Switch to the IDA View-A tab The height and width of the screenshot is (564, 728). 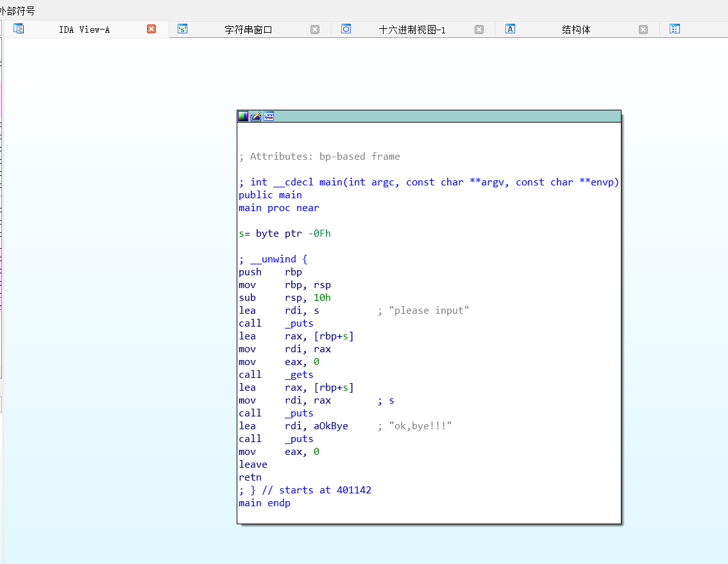point(85,30)
